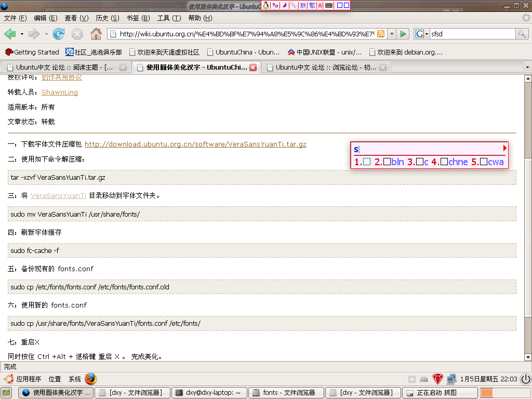Expand the URL history dropdown
The width and height of the screenshot is (532, 399).
(x=392, y=34)
